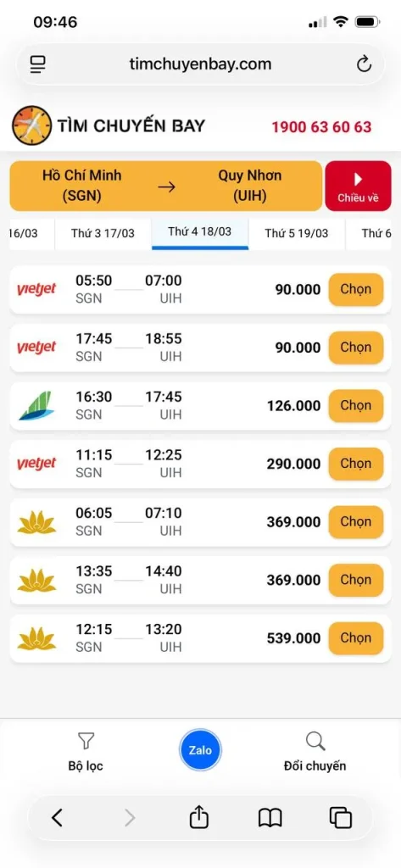Tap the Safari share icon
This screenshot has width=401, height=868.
(x=199, y=817)
